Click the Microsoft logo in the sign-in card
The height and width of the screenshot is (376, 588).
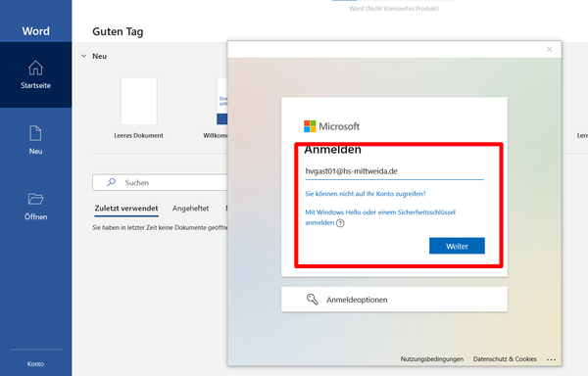[x=331, y=126]
